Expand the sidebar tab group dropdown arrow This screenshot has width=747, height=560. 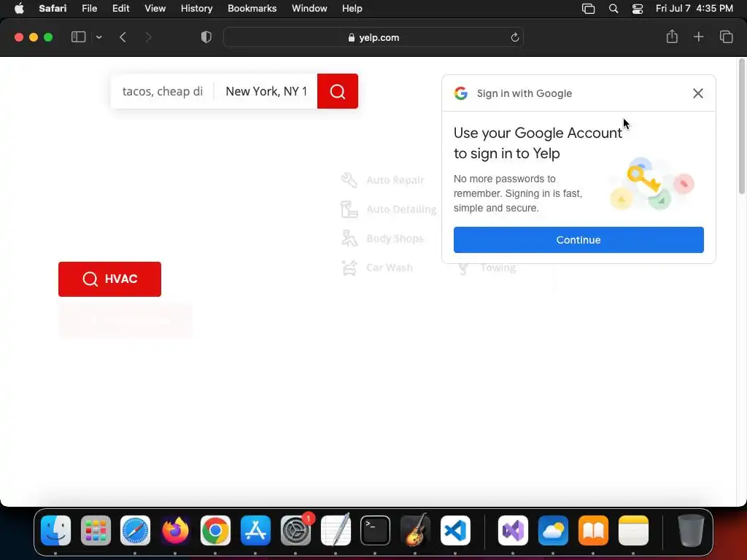(98, 37)
